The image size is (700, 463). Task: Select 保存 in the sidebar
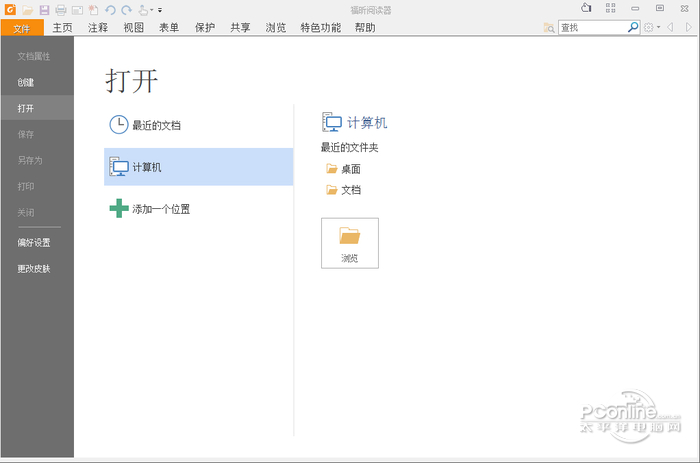(38, 134)
